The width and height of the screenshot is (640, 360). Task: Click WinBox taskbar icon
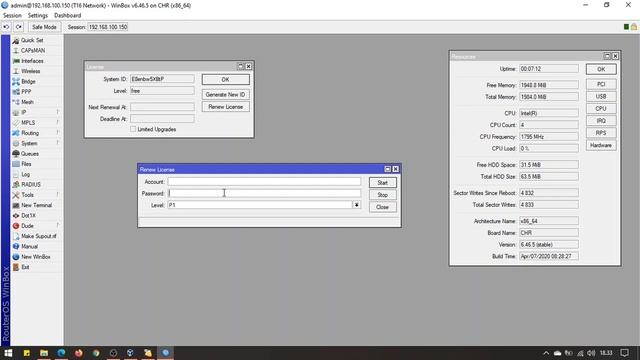[x=165, y=353]
